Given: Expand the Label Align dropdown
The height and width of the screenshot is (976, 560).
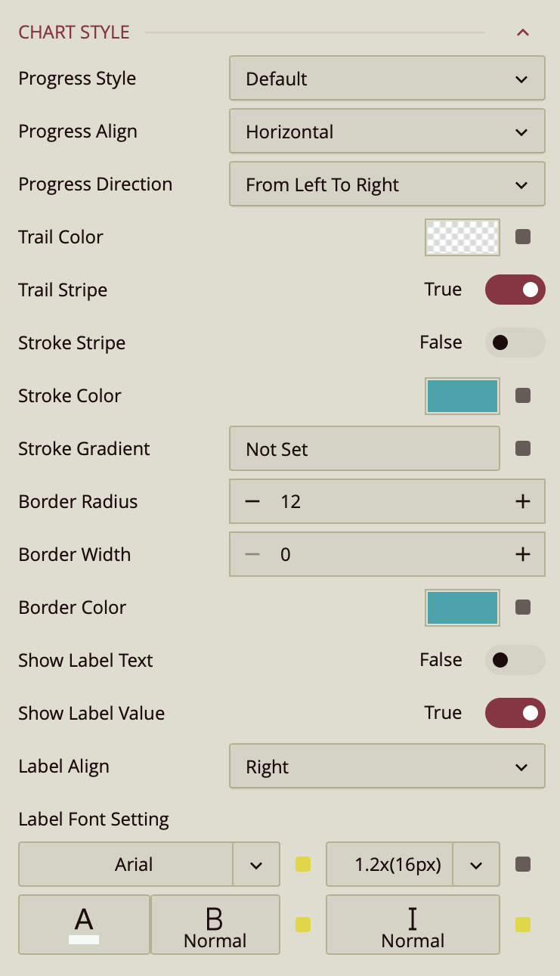Looking at the screenshot, I should click(387, 767).
